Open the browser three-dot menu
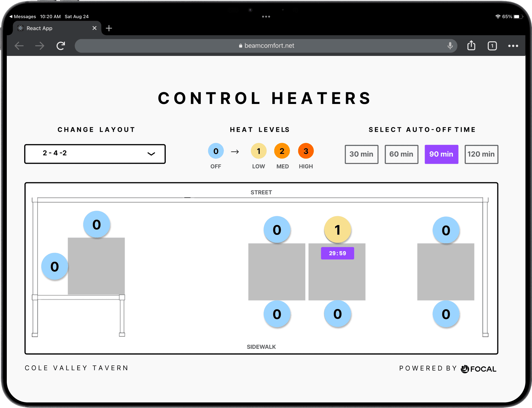The height and width of the screenshot is (408, 532). coord(513,46)
